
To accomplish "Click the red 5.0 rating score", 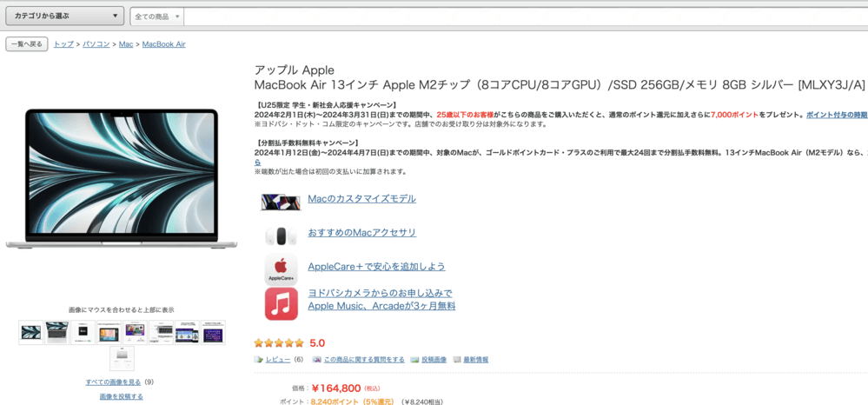I will [317, 343].
